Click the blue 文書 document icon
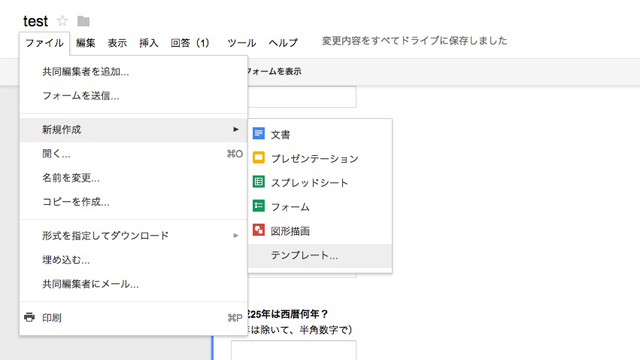640x360 pixels. tap(258, 133)
